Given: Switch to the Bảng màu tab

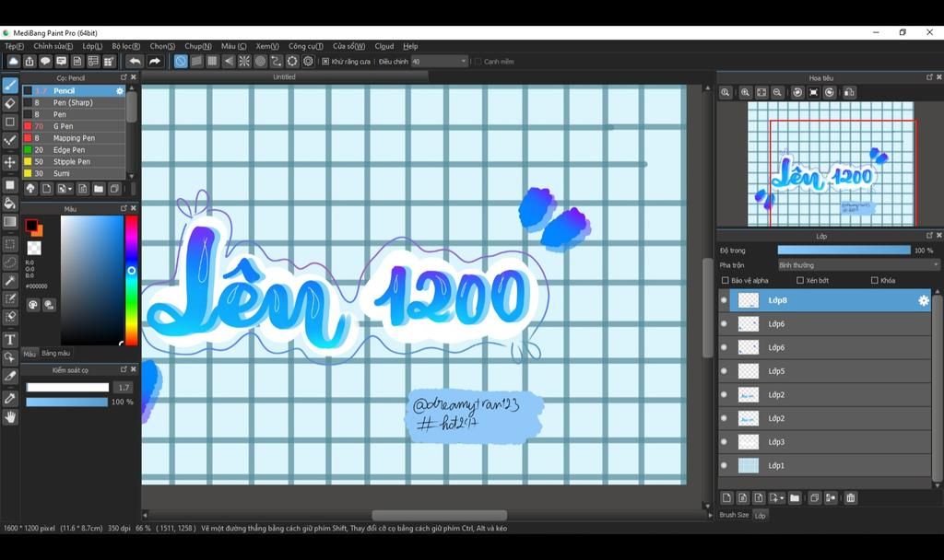Looking at the screenshot, I should tap(56, 354).
